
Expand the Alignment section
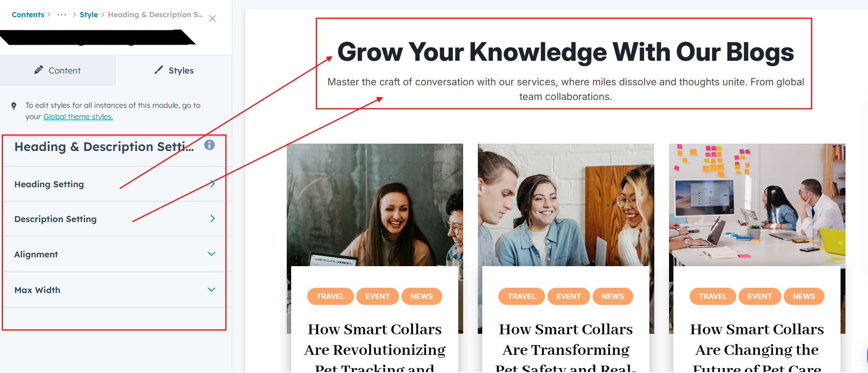[x=211, y=254]
